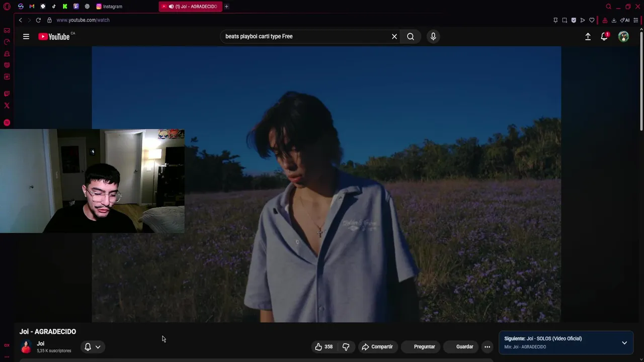Switch to the ChatGPT pinned tab

87,7
